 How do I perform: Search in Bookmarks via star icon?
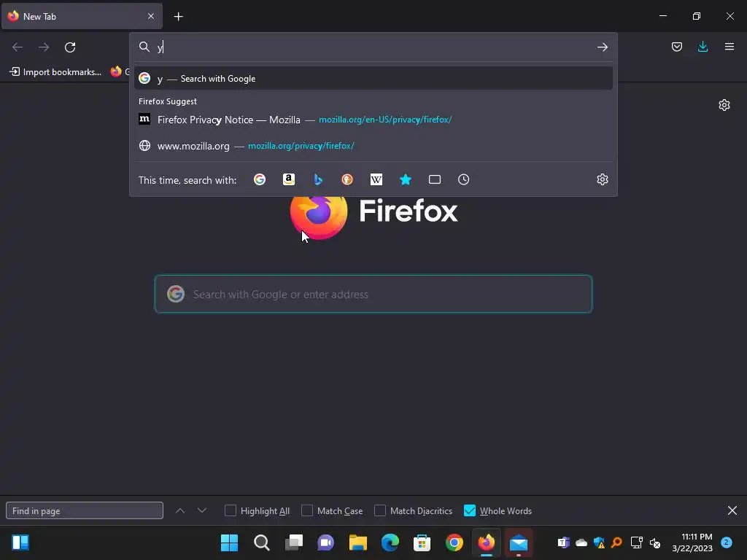click(406, 179)
